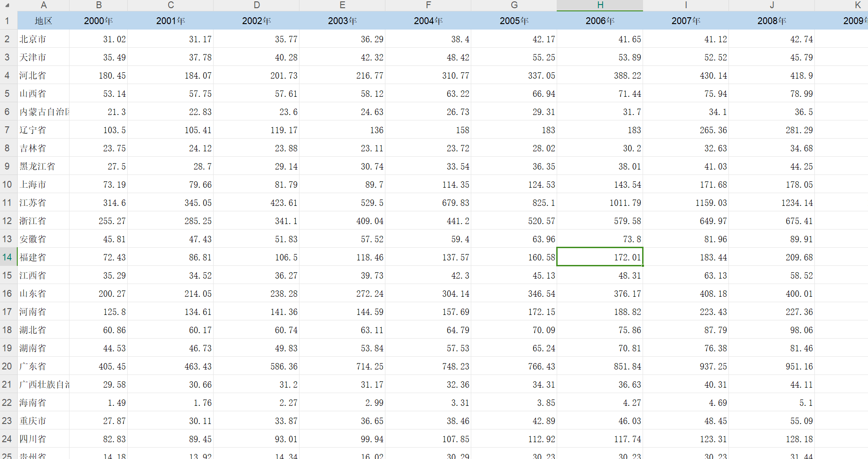Screen dimensions: 868x459
Task: Click the select-all corner triangle
Action: tap(7, 5)
